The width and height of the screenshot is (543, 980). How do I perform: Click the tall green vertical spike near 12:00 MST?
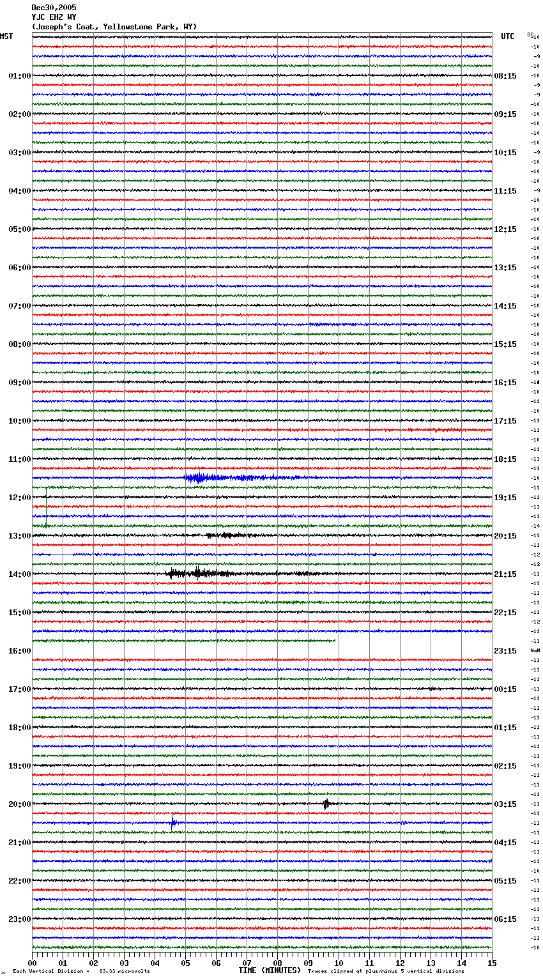[46, 507]
